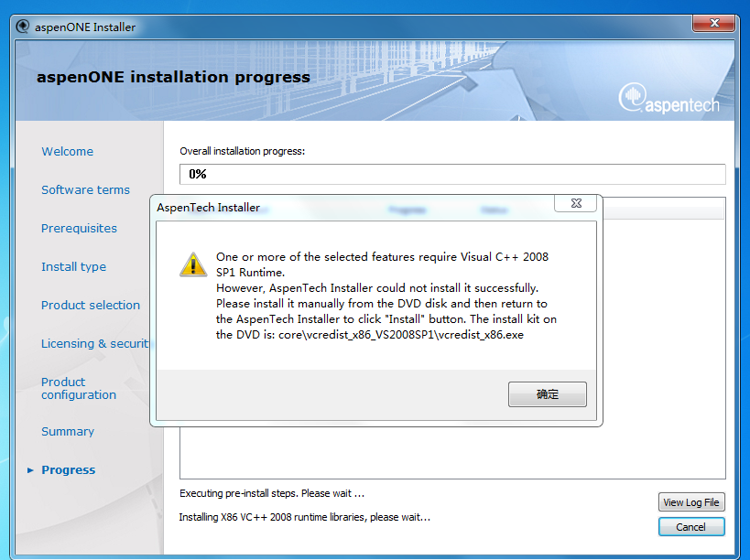
Task: Click the Progress step arrow marker
Action: [x=30, y=470]
